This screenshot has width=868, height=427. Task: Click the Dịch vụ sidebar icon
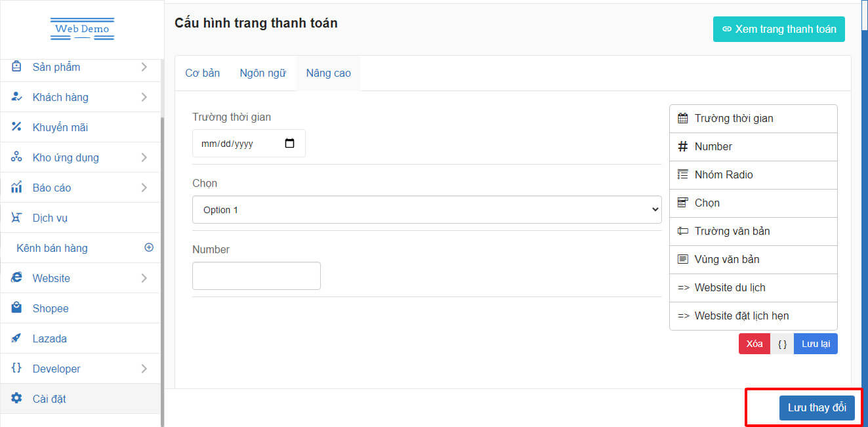coord(17,217)
